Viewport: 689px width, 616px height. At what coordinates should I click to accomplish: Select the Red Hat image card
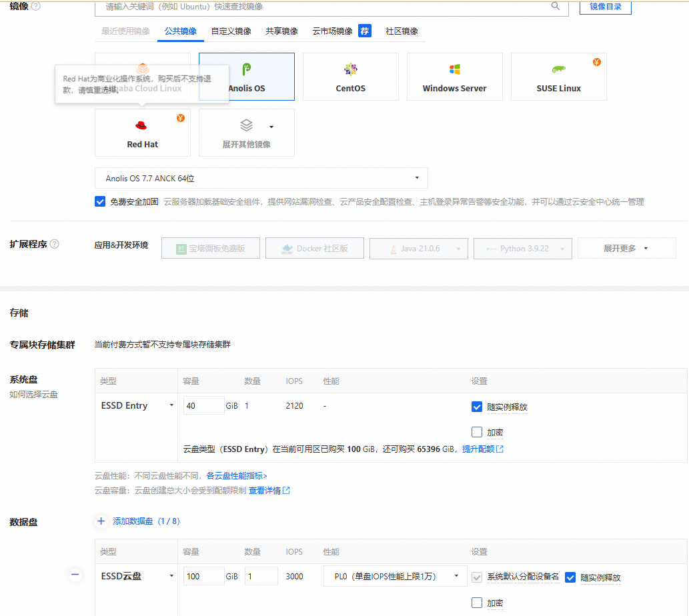pos(142,133)
